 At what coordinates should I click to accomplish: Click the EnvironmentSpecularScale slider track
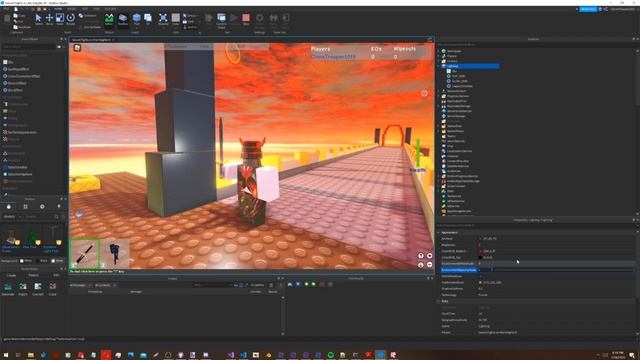[x=562, y=270]
